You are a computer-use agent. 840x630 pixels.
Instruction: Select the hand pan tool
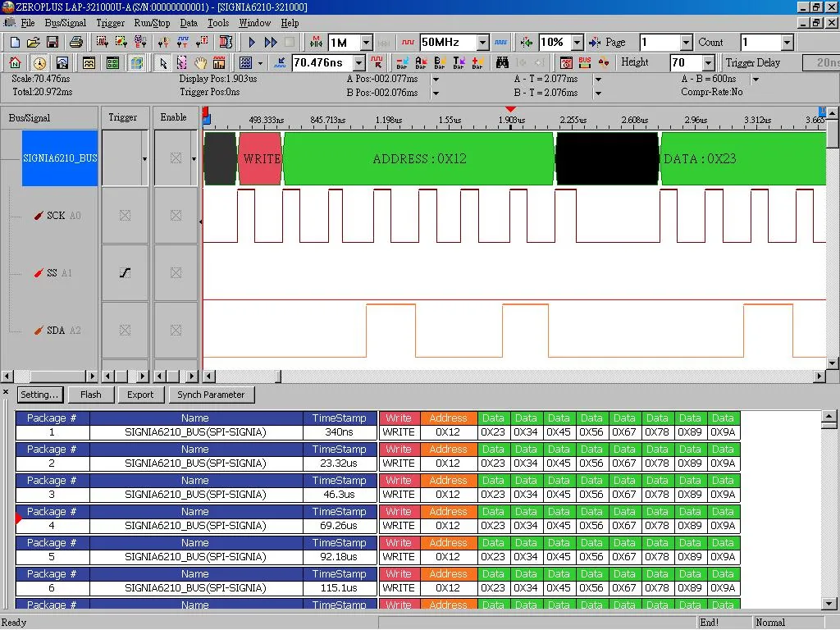(200, 62)
